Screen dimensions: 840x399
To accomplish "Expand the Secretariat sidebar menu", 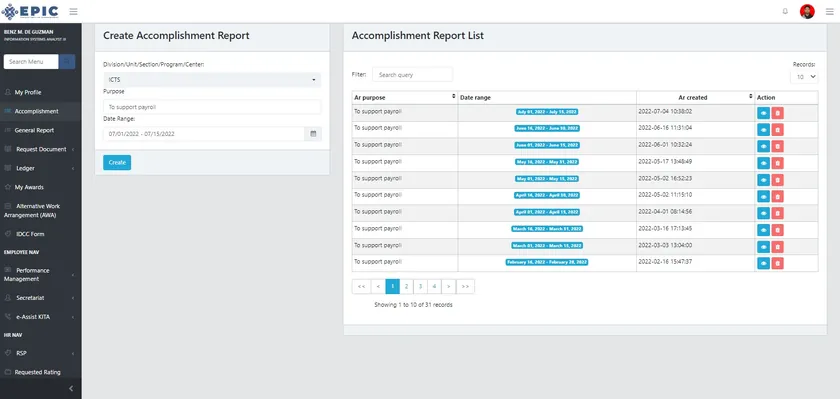I will coord(41,298).
